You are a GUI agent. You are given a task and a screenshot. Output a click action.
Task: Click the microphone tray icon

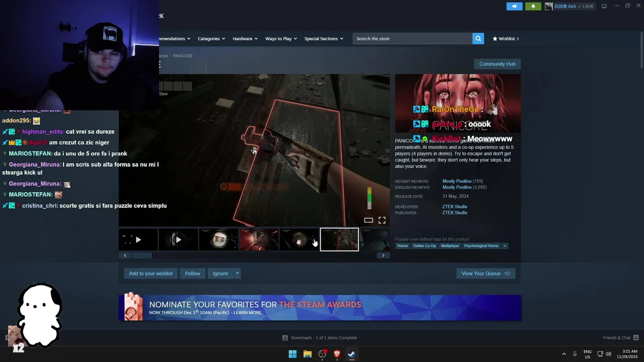pyautogui.click(x=575, y=354)
